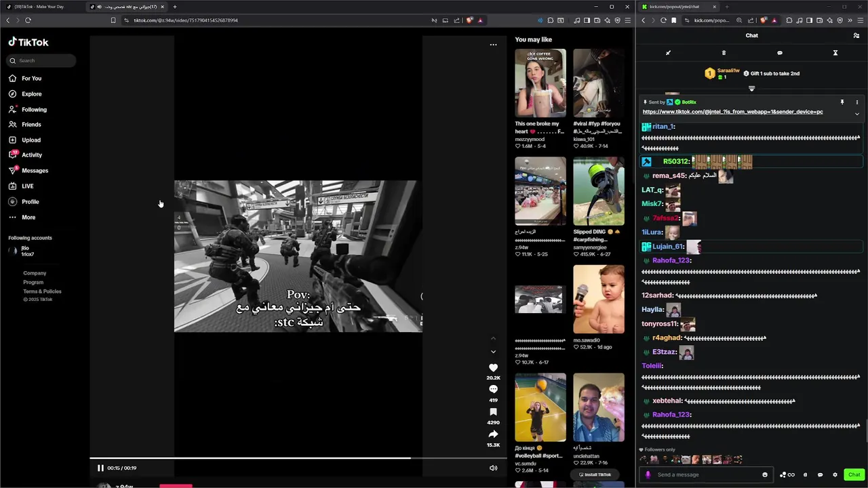Mute the video volume speaker
This screenshot has height=488, width=868.
tap(493, 468)
